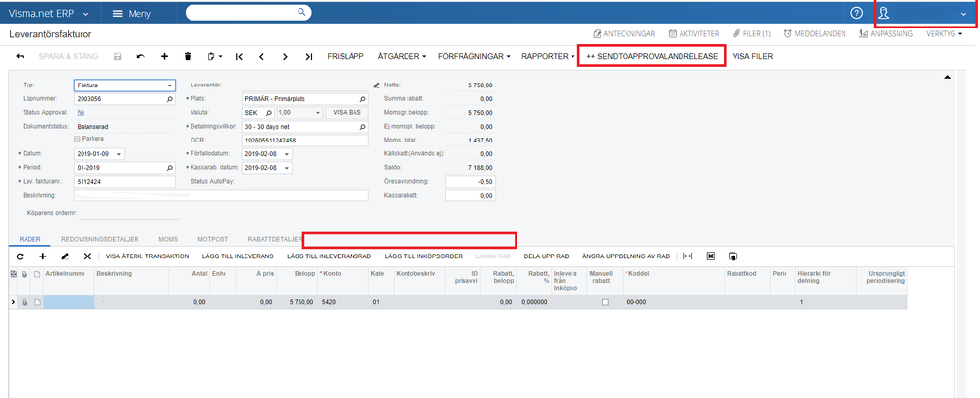The height and width of the screenshot is (398, 980).
Task: Refresh the rows grid
Action: coord(20,256)
